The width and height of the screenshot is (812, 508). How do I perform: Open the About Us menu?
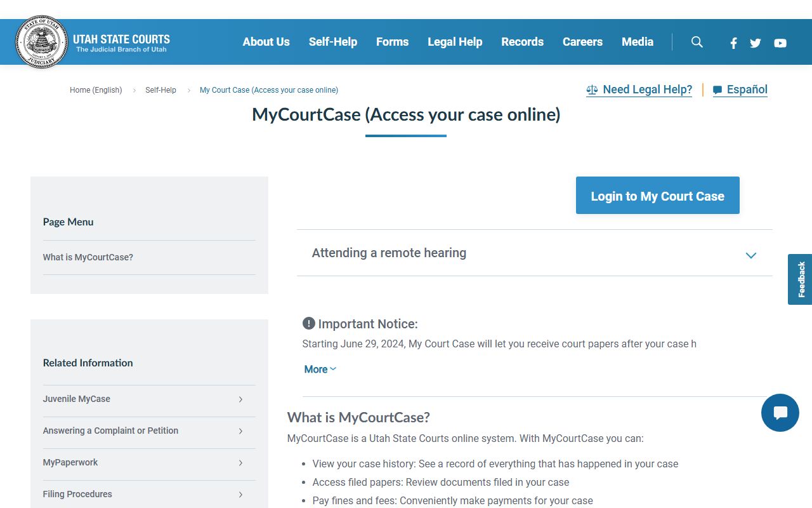[x=266, y=42]
